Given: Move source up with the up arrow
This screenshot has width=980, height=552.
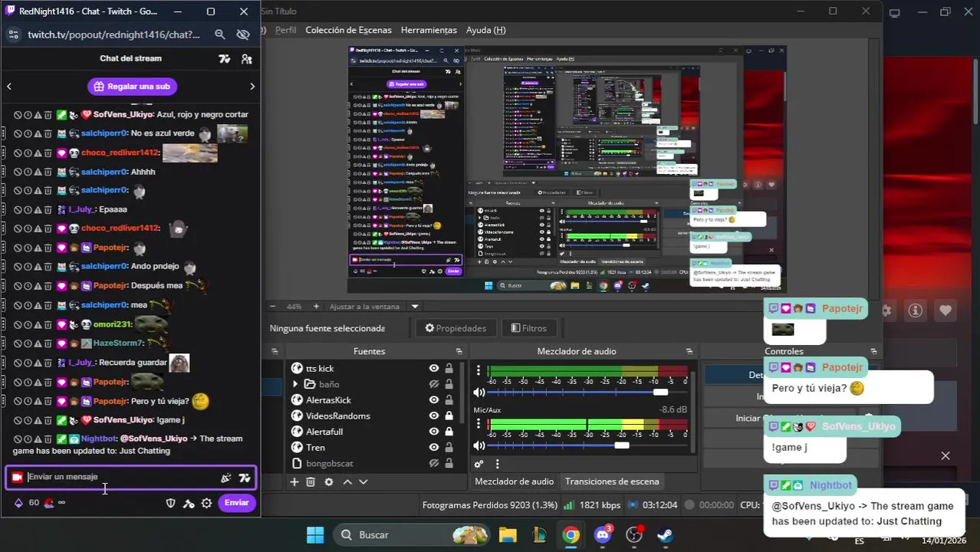Looking at the screenshot, I should coord(347,481).
